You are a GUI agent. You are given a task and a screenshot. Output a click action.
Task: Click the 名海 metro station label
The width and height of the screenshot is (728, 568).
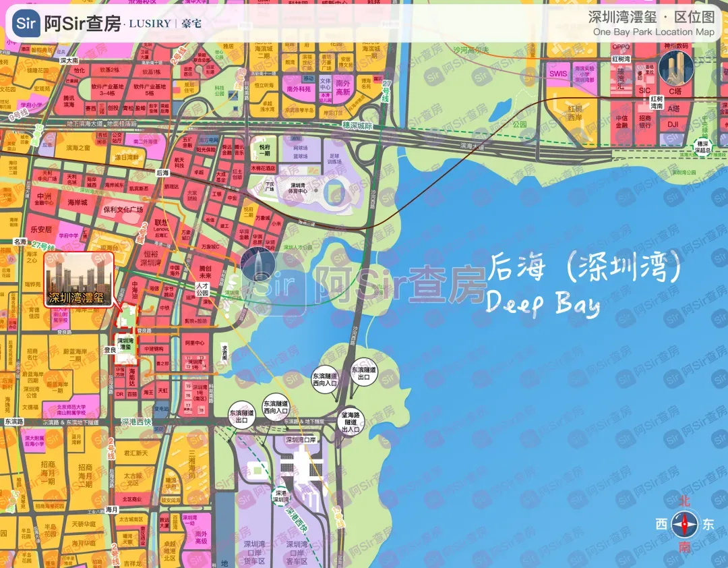(20, 242)
